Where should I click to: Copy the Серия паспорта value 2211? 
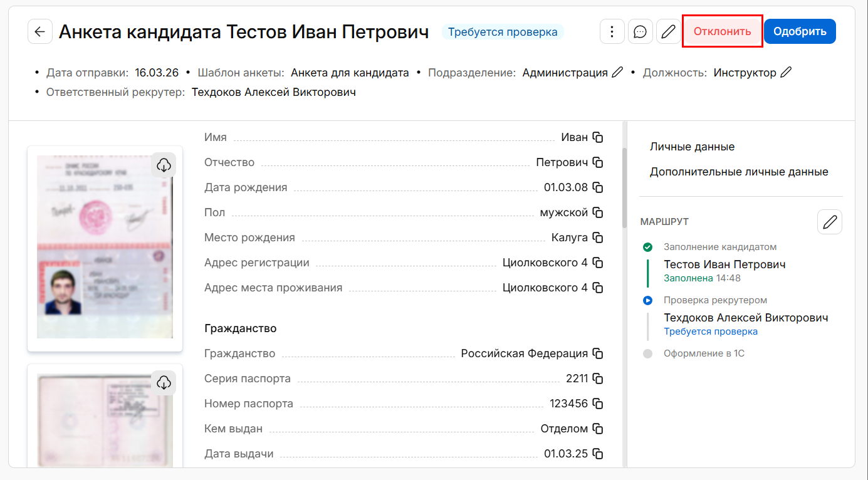tap(598, 378)
